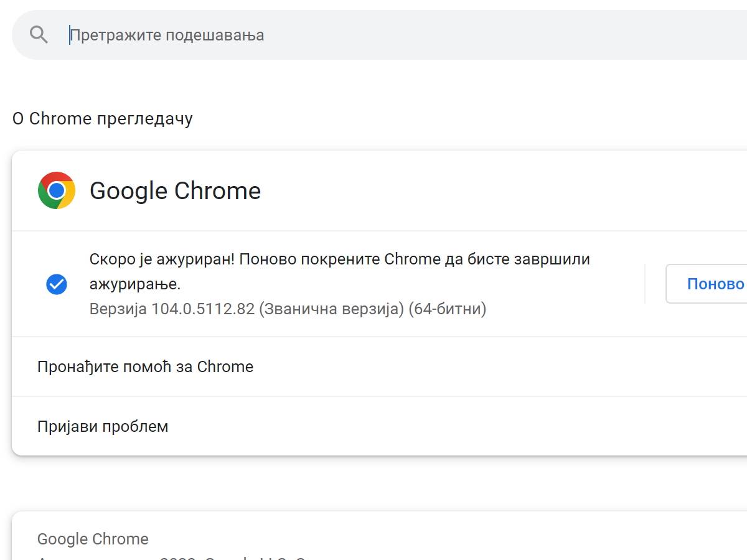Click the Пронађите помоћ за Chrome row
747x560 pixels.
(144, 366)
